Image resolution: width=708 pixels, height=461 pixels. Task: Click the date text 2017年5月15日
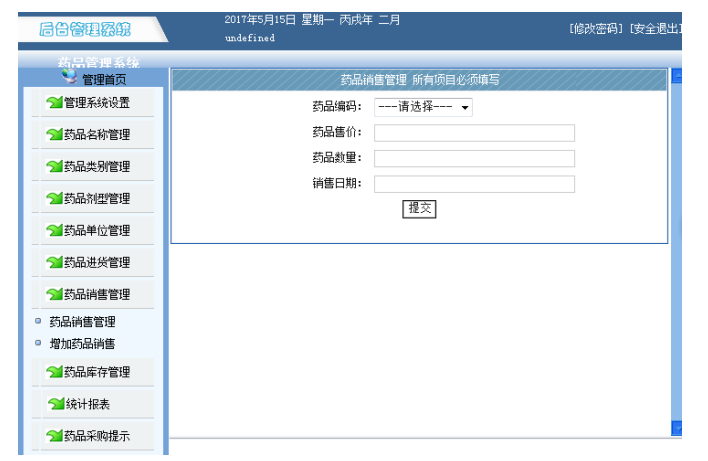point(260,20)
